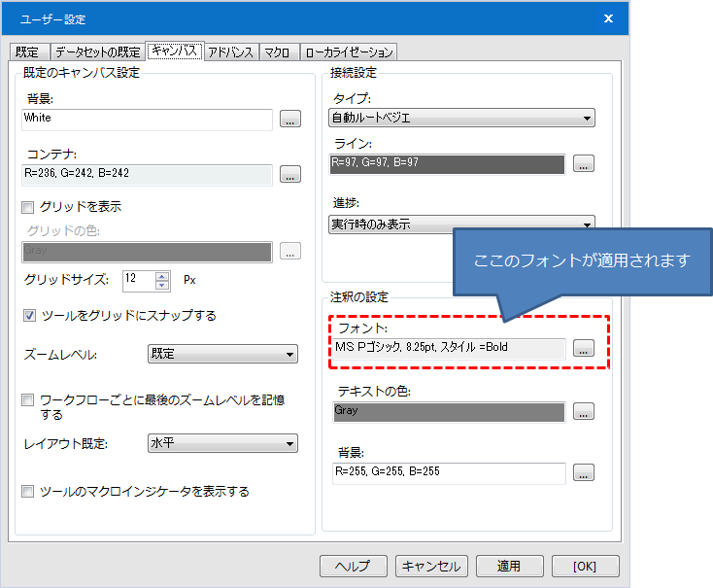Screen dimensions: 713x588
Task: Expand the ズームレベル dropdown
Action: click(x=222, y=354)
